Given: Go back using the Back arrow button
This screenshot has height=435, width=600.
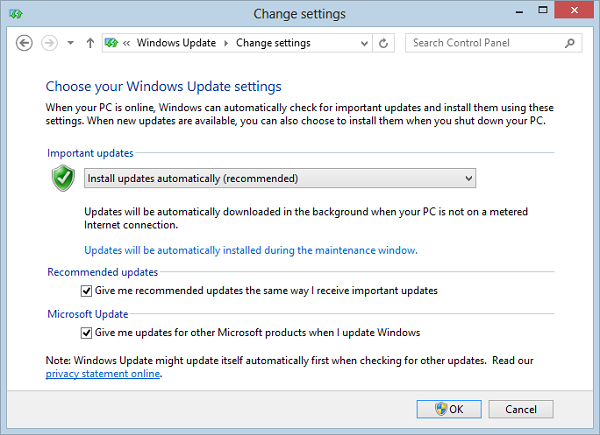Looking at the screenshot, I should pyautogui.click(x=24, y=43).
